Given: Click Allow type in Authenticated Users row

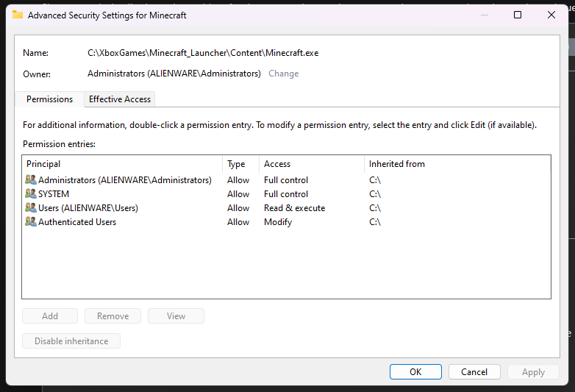Looking at the screenshot, I should tap(238, 222).
